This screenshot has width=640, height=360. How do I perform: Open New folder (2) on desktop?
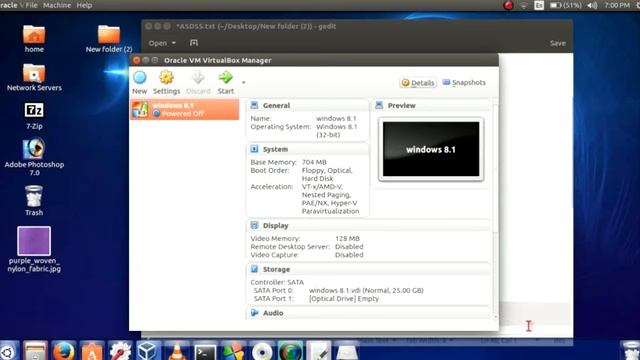[109, 39]
